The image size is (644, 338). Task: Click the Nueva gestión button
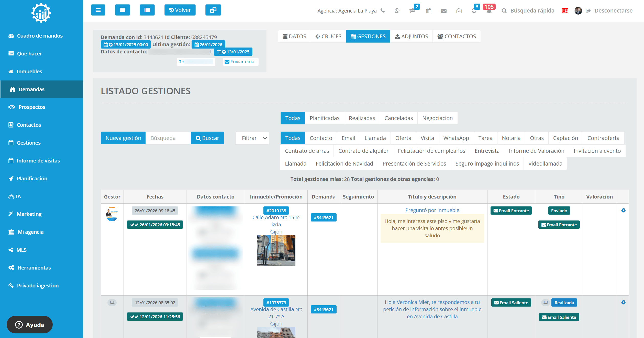[x=123, y=138]
